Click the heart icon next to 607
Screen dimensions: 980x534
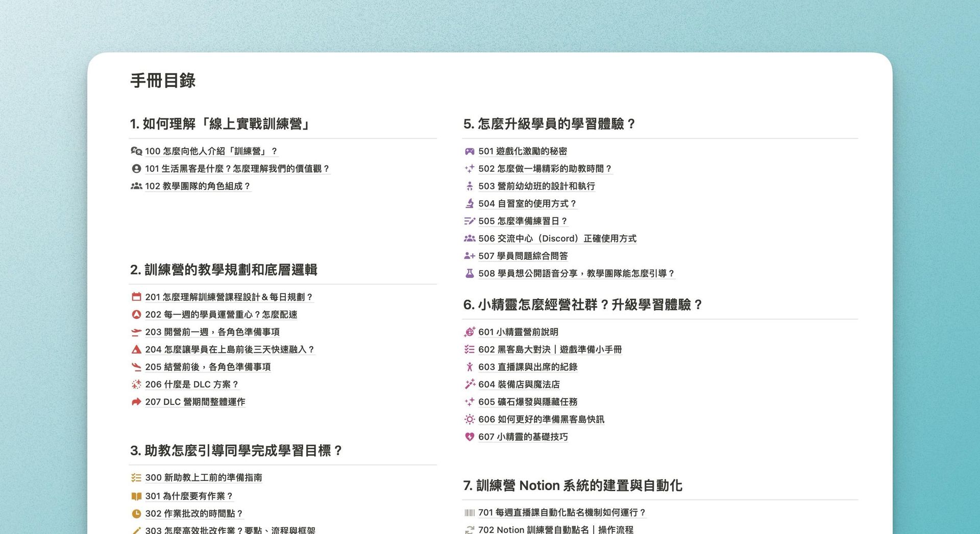tap(469, 437)
